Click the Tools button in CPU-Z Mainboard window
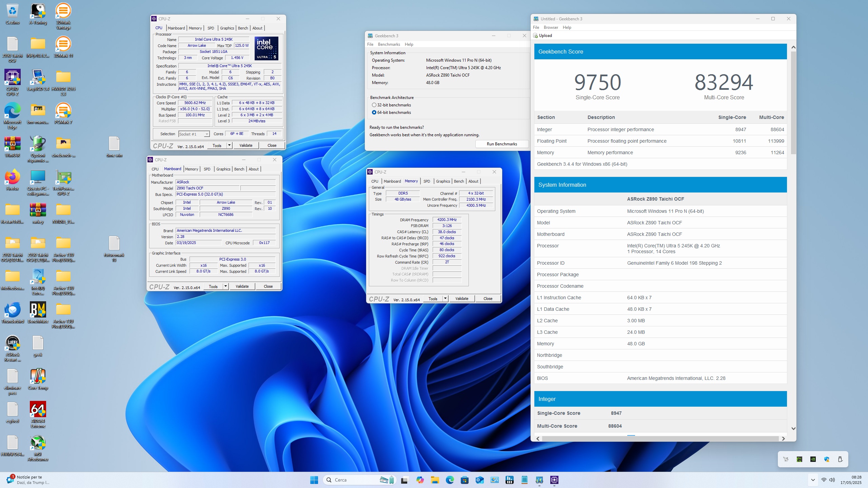The width and height of the screenshot is (868, 488). [x=213, y=286]
